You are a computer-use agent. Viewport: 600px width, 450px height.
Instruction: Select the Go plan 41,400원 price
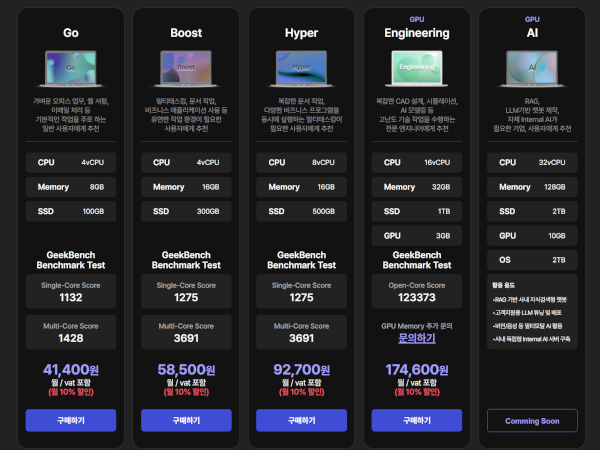tap(71, 370)
